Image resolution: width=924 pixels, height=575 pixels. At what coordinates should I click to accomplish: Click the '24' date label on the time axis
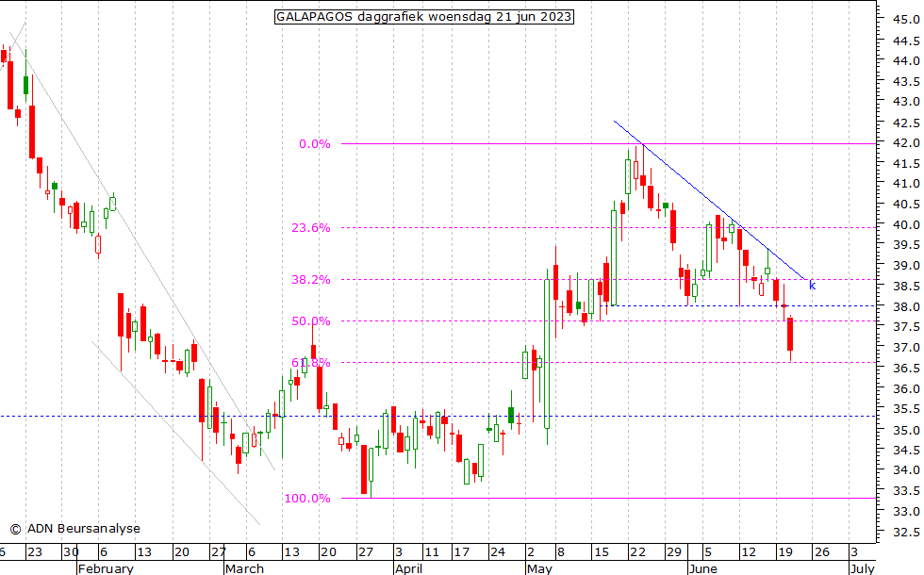(x=498, y=552)
